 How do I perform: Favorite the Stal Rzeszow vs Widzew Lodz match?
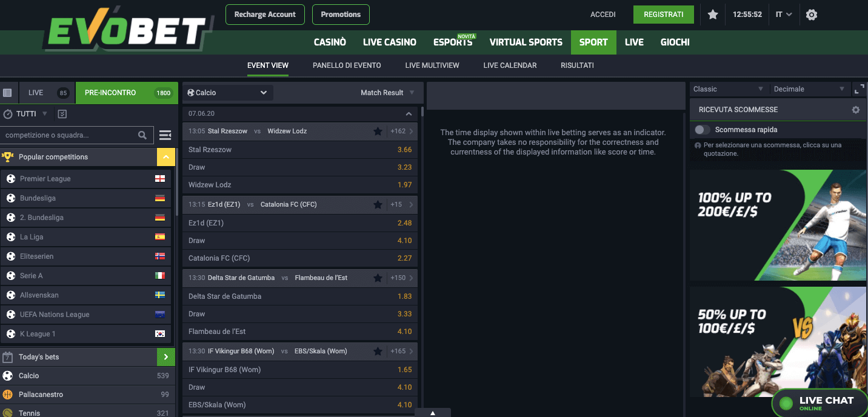378,132
